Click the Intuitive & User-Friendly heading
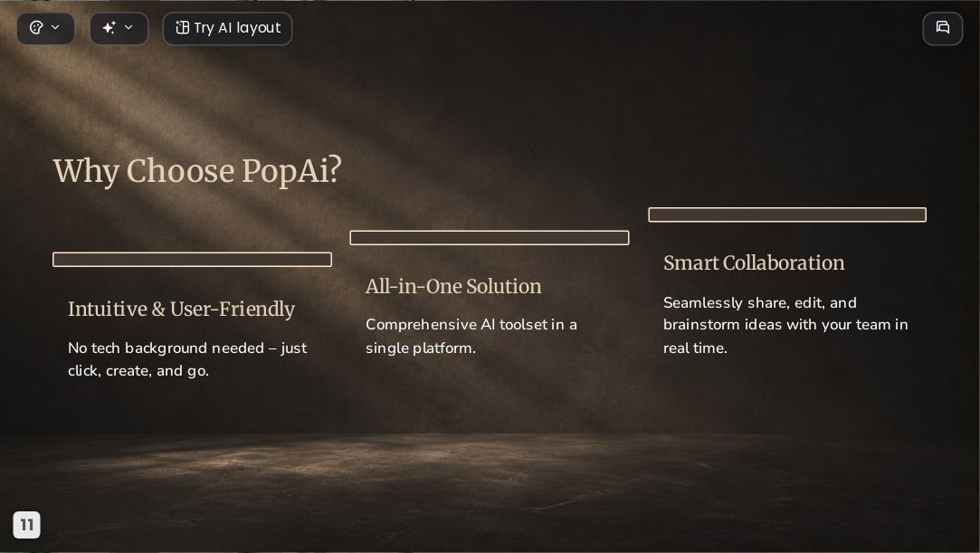This screenshot has width=980, height=553. click(181, 309)
